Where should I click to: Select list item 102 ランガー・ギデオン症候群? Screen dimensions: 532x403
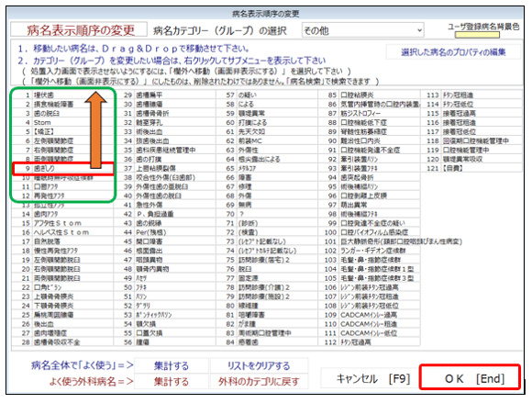[369, 251]
